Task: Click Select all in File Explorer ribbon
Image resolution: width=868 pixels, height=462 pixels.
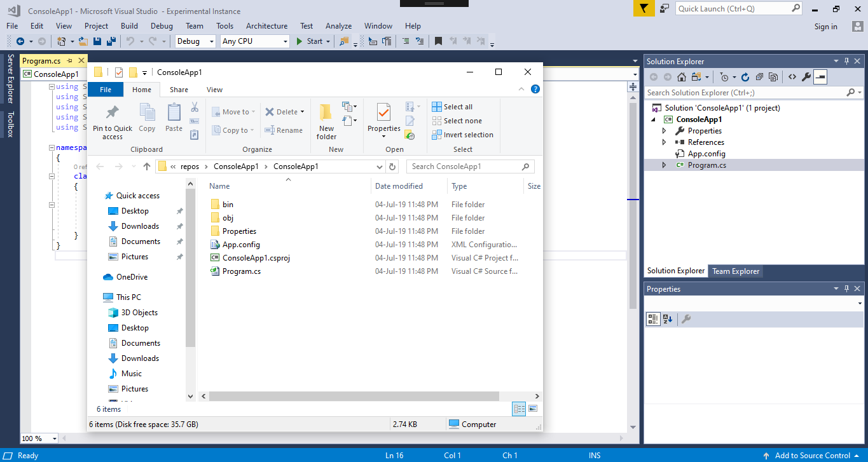Action: tap(452, 107)
